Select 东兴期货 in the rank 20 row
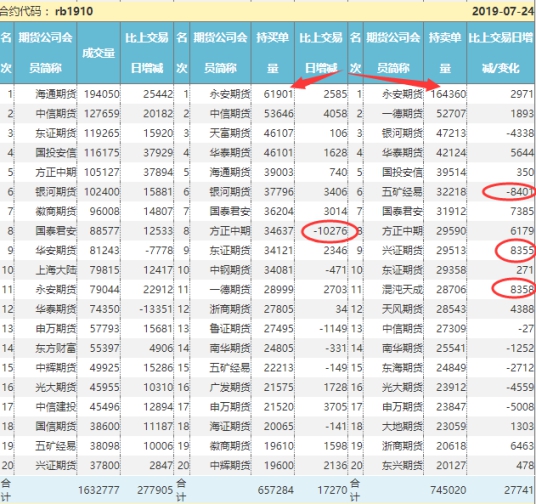 (402, 465)
